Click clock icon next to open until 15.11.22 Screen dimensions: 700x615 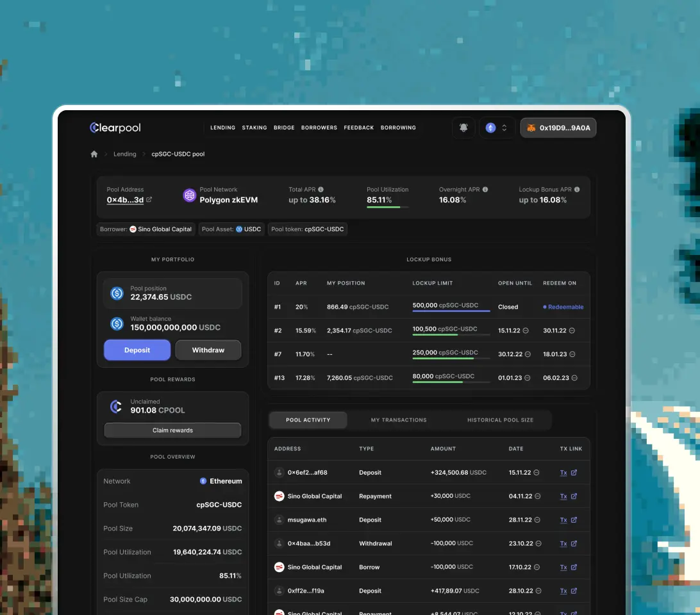[x=526, y=331]
